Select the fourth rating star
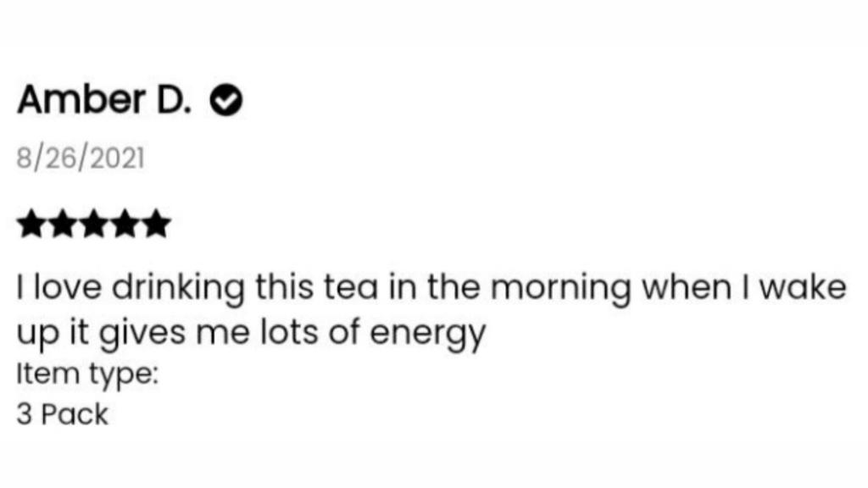The image size is (868, 488). (x=125, y=225)
